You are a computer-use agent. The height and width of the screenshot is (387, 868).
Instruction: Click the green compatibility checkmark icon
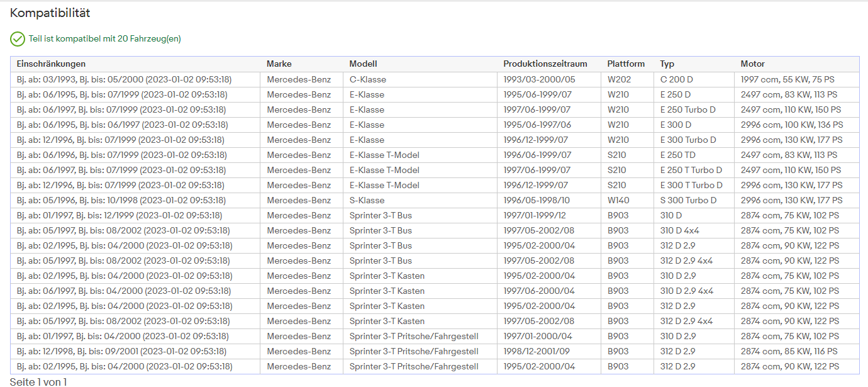[18, 39]
